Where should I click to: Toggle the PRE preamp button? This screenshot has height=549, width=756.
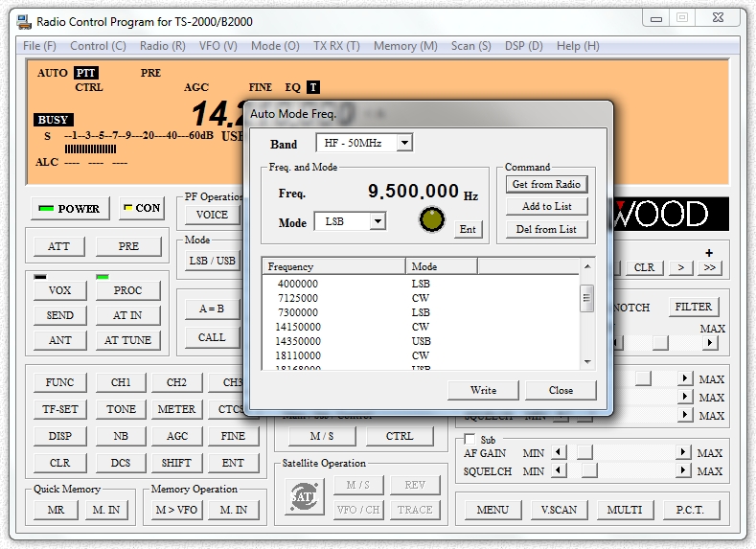[x=128, y=246]
